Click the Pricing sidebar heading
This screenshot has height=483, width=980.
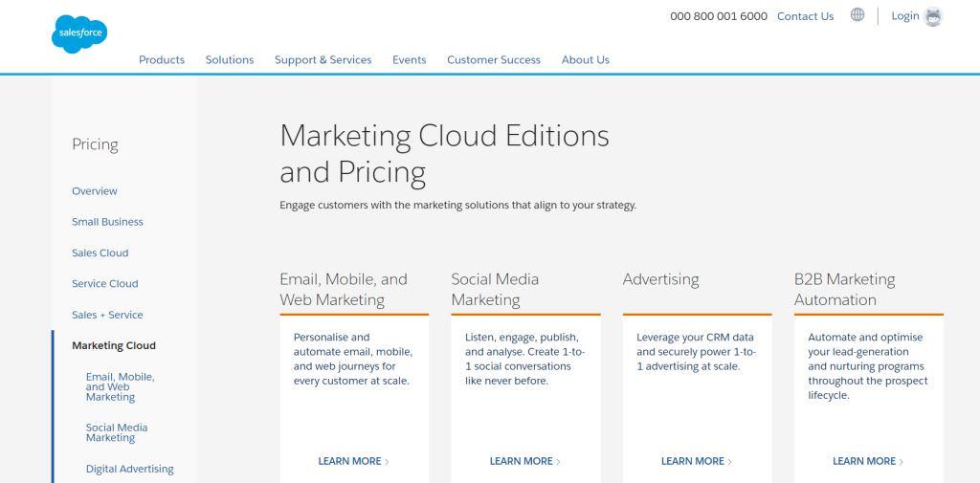(95, 144)
